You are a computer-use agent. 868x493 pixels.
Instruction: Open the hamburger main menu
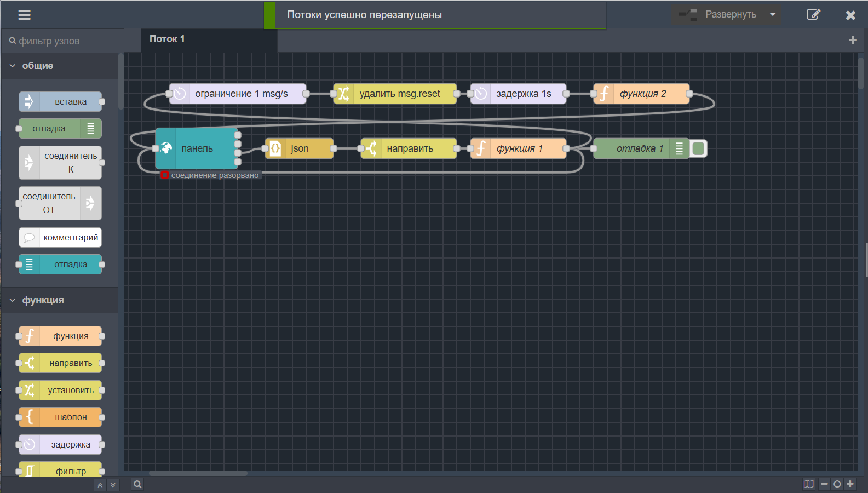[24, 15]
